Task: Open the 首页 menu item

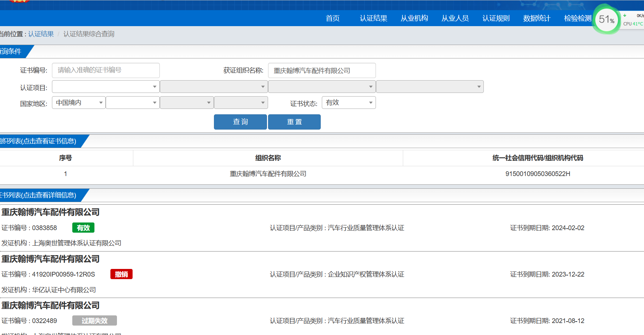Action: (332, 18)
